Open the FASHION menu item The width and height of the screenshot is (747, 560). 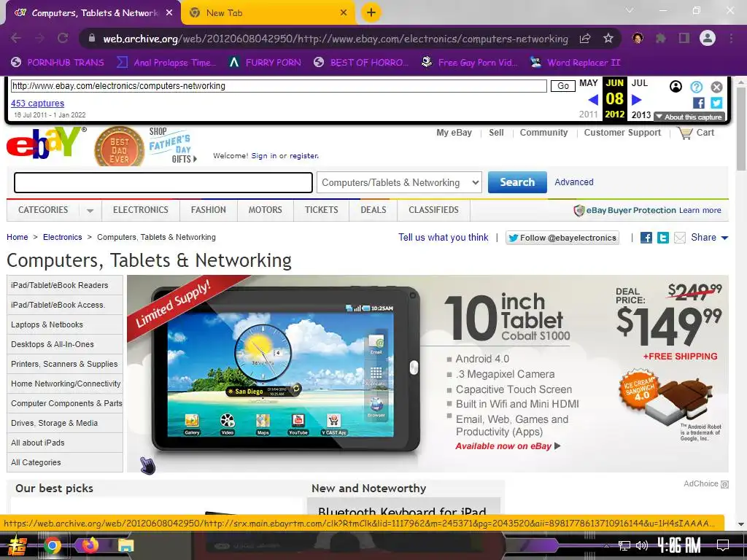pyautogui.click(x=208, y=210)
